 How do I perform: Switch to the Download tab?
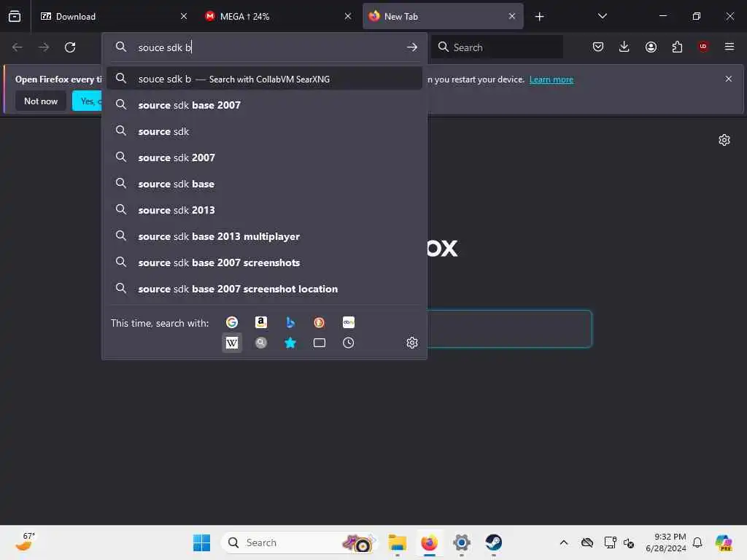[112, 16]
